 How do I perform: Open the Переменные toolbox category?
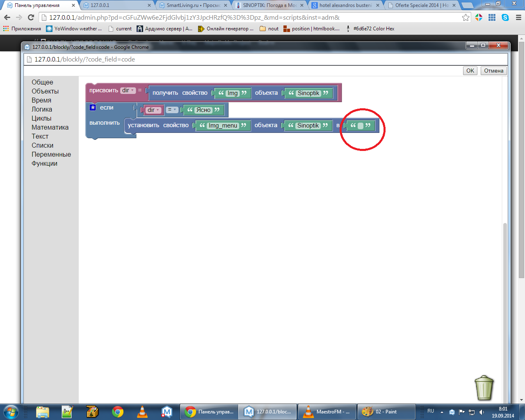click(51, 154)
